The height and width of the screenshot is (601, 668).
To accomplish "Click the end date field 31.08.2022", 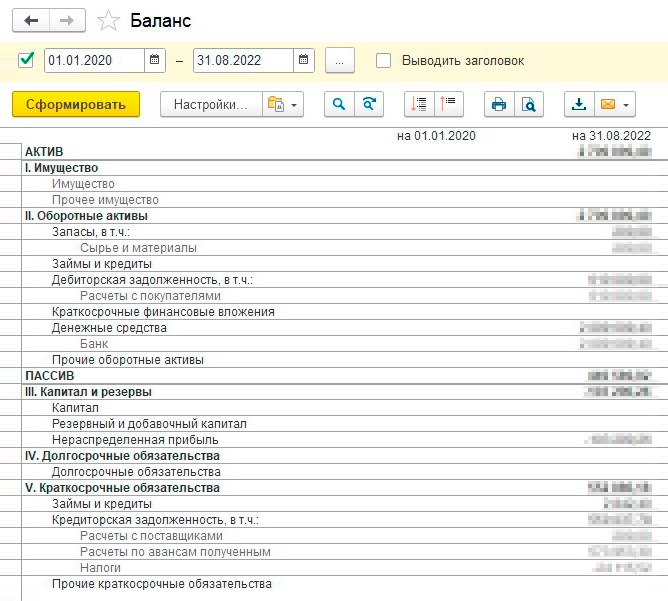I will [x=243, y=60].
